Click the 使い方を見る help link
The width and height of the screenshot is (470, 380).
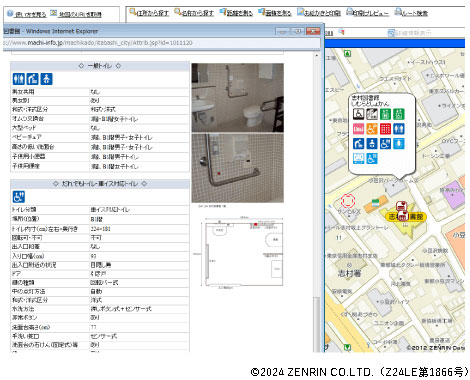click(26, 14)
